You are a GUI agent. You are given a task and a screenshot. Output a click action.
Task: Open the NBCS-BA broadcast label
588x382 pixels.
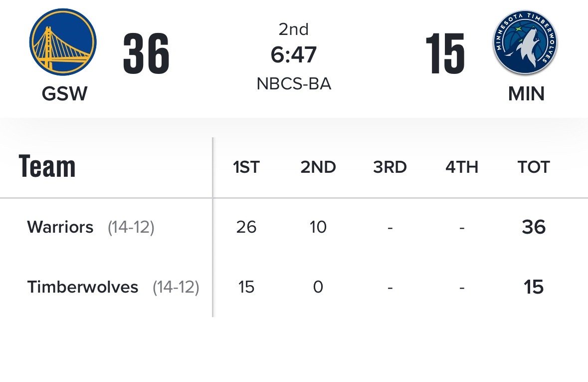pos(294,83)
